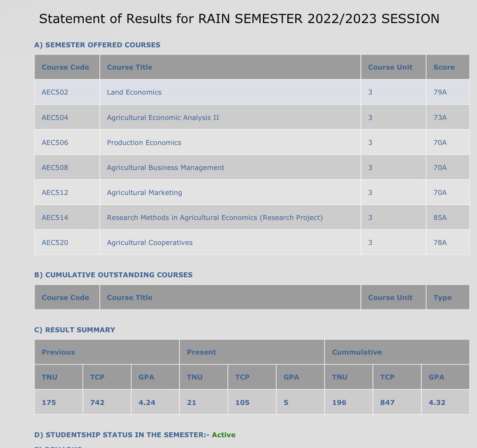
Task: Click the Agricultural Business Management title
Action: tap(165, 168)
